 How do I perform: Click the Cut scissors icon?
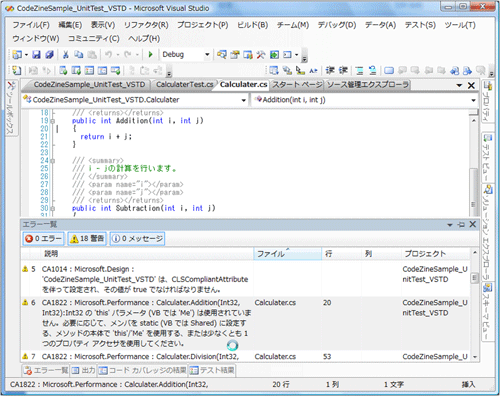pyautogui.click(x=66, y=54)
